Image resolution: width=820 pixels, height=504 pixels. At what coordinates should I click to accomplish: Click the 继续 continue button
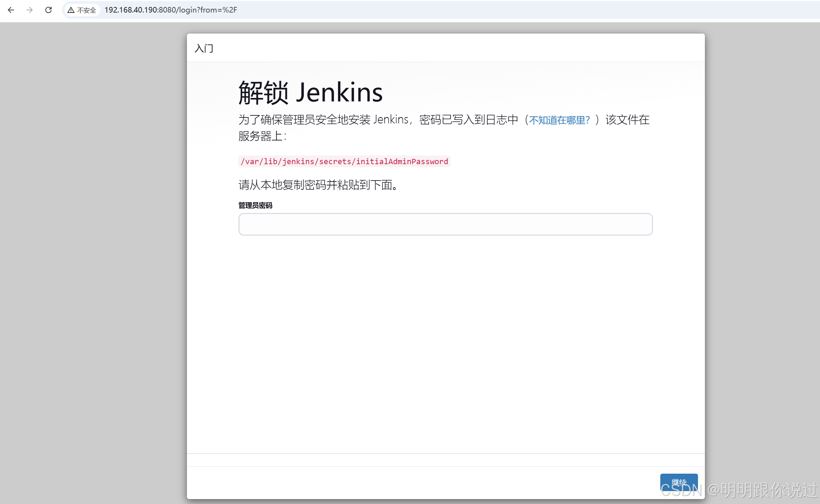679,482
